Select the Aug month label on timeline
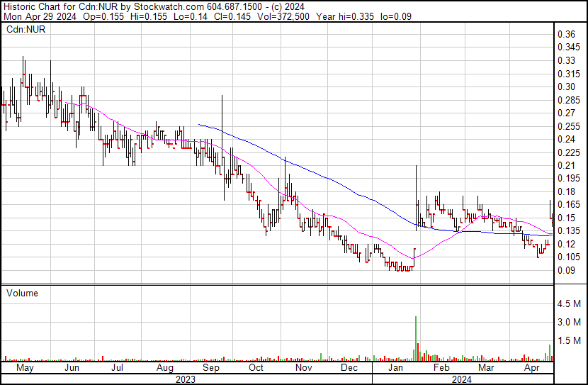 [x=164, y=369]
